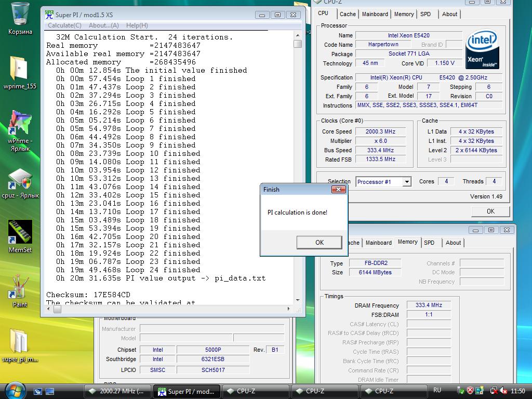Click the red security alert tray icon
The image size is (532, 399).
coord(470,391)
